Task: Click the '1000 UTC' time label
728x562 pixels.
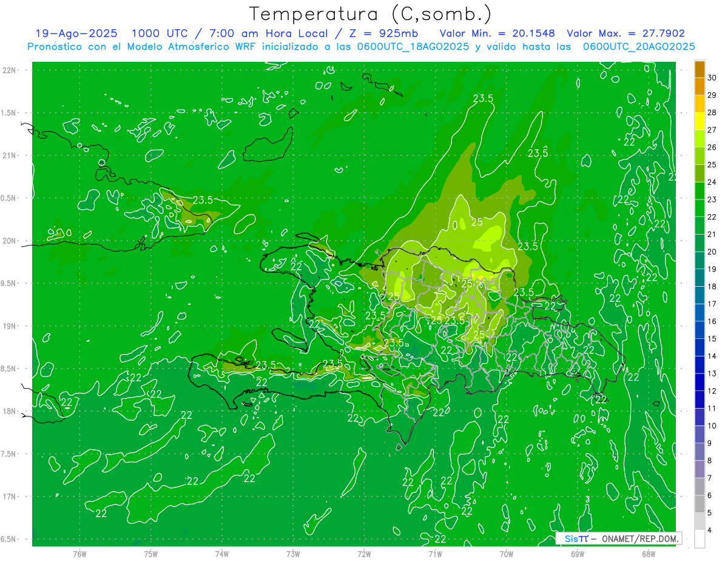Action: pyautogui.click(x=159, y=34)
